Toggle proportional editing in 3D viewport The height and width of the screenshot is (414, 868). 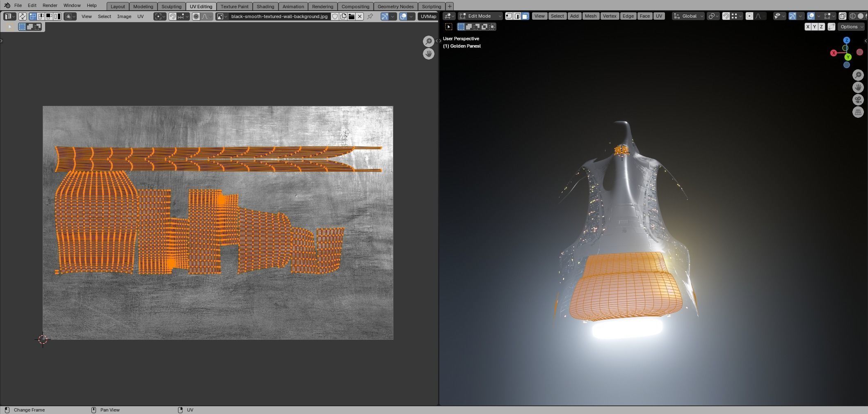pos(749,16)
